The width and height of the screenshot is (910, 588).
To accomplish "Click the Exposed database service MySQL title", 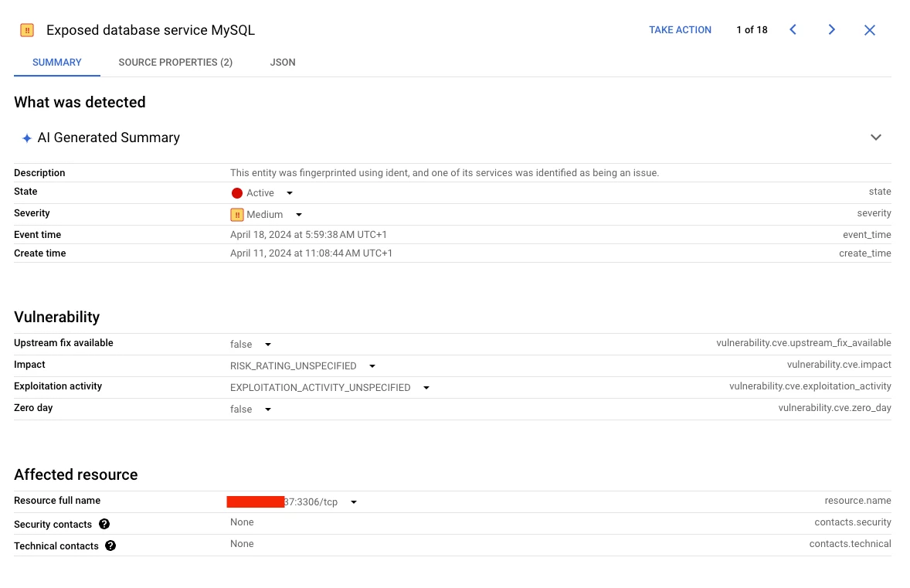I will click(151, 30).
